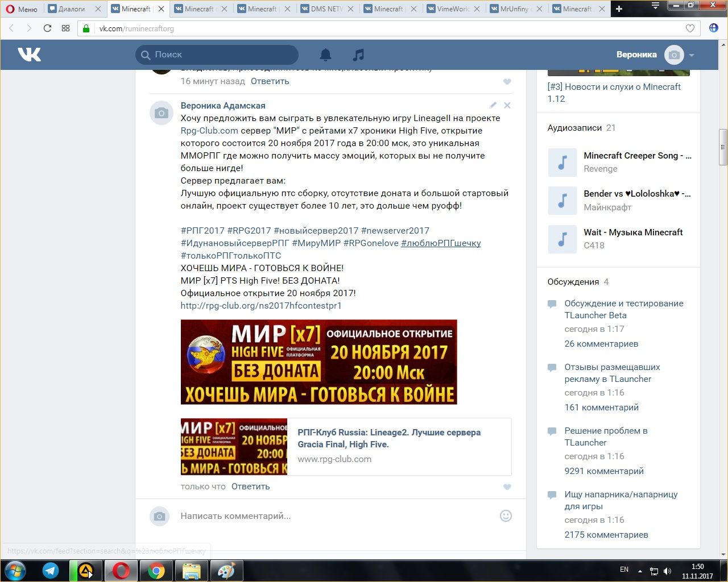Like the comment posted только что

click(x=507, y=487)
